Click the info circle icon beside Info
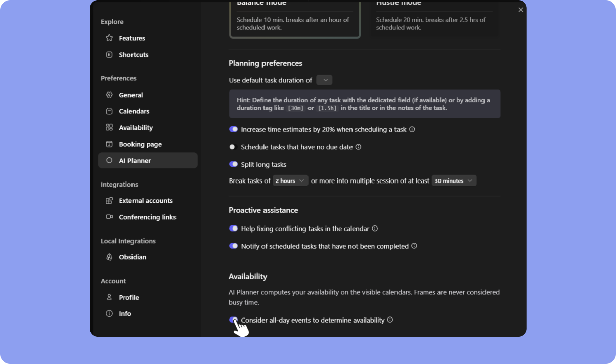This screenshot has width=616, height=364. (109, 313)
